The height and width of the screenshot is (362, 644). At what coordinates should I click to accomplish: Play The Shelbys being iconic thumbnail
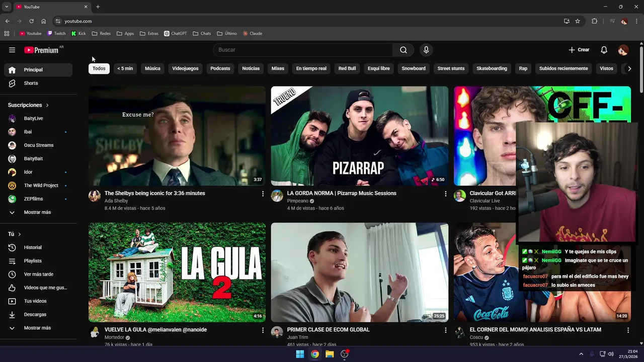point(177,136)
